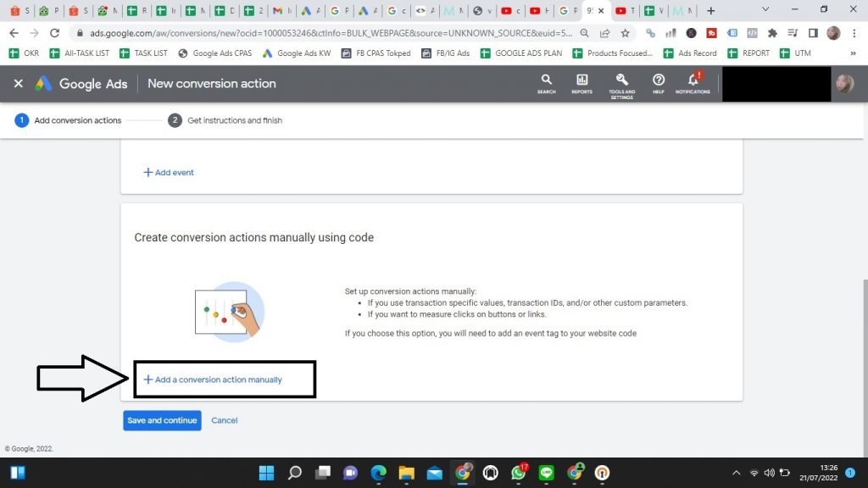Click the browser reload page icon
The image size is (868, 488).
click(x=55, y=33)
